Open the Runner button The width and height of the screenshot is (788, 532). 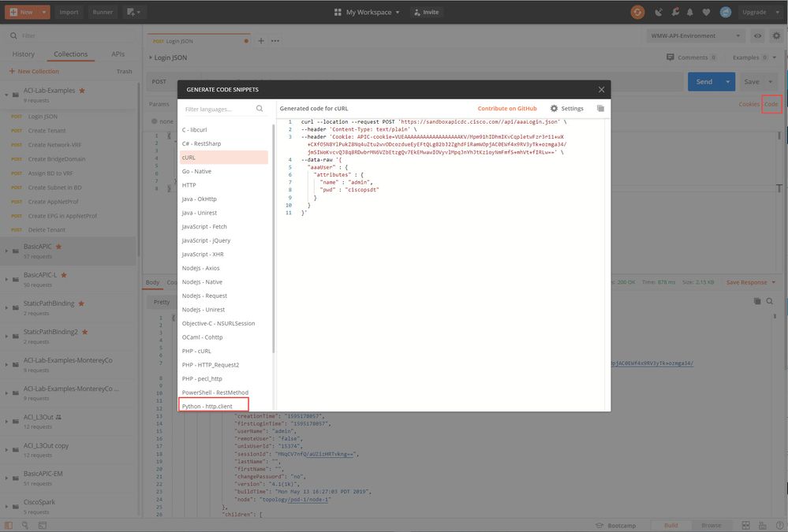[103, 12]
